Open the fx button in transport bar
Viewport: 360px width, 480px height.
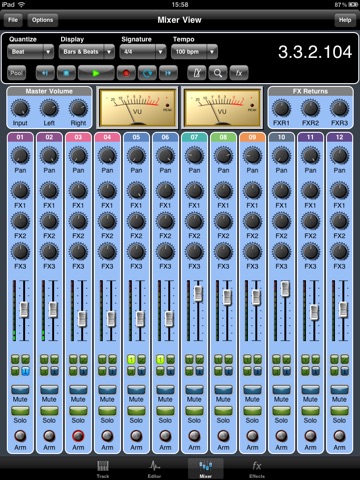click(239, 73)
